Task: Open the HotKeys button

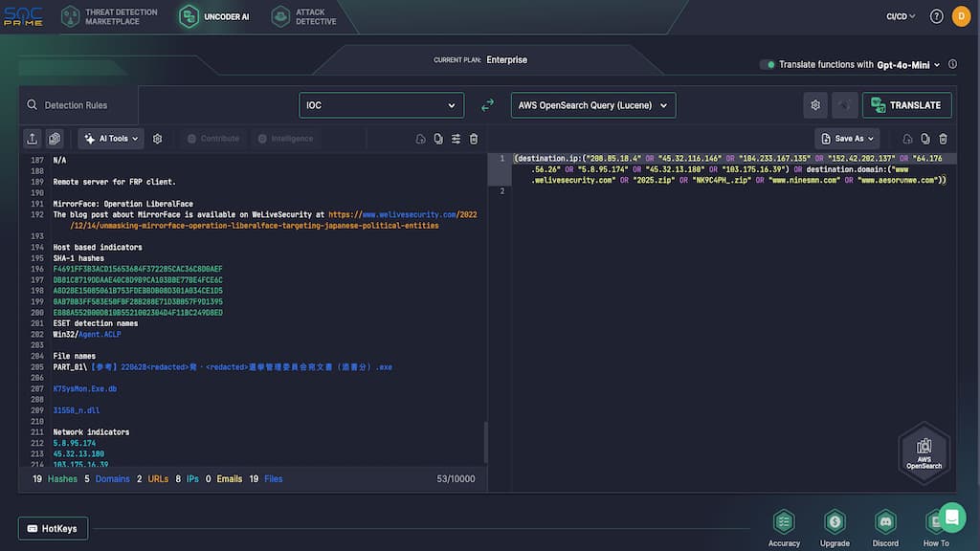Action: (x=54, y=528)
